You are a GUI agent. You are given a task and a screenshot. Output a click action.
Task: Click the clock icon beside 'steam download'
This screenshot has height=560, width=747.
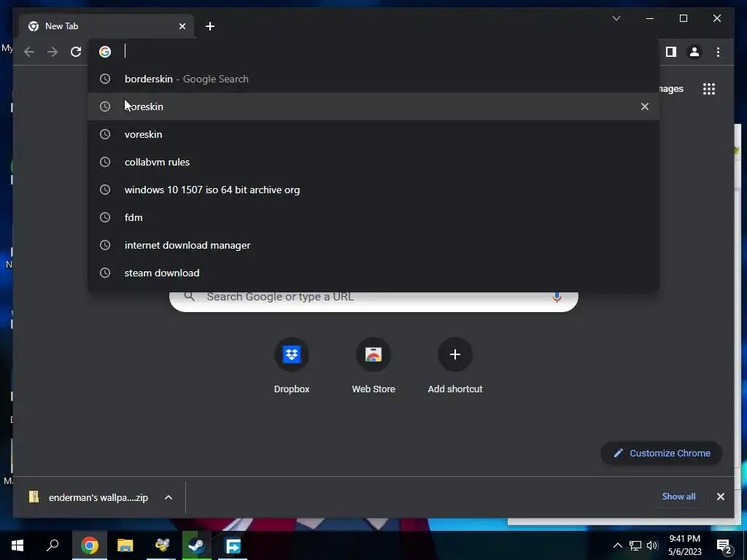(105, 273)
